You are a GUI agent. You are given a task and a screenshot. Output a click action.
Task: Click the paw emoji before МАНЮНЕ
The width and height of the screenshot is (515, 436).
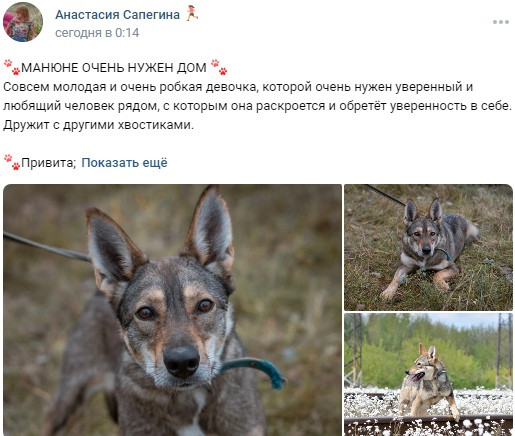(12, 67)
